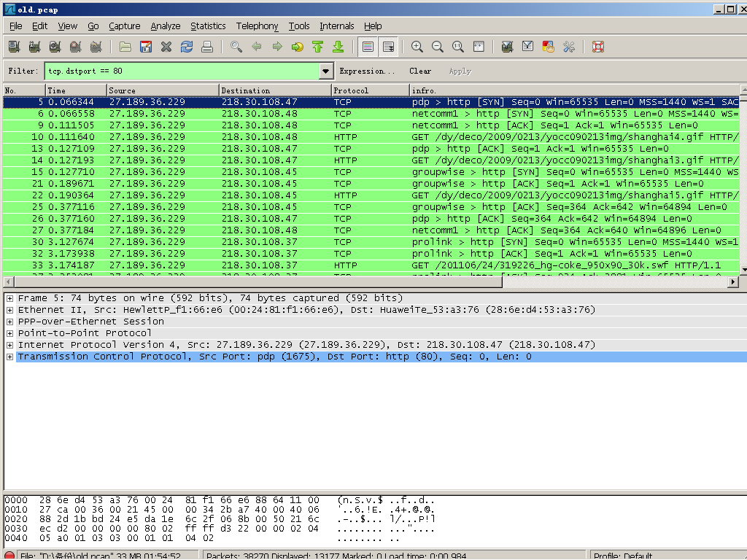Edit display filters icon

(x=528, y=47)
